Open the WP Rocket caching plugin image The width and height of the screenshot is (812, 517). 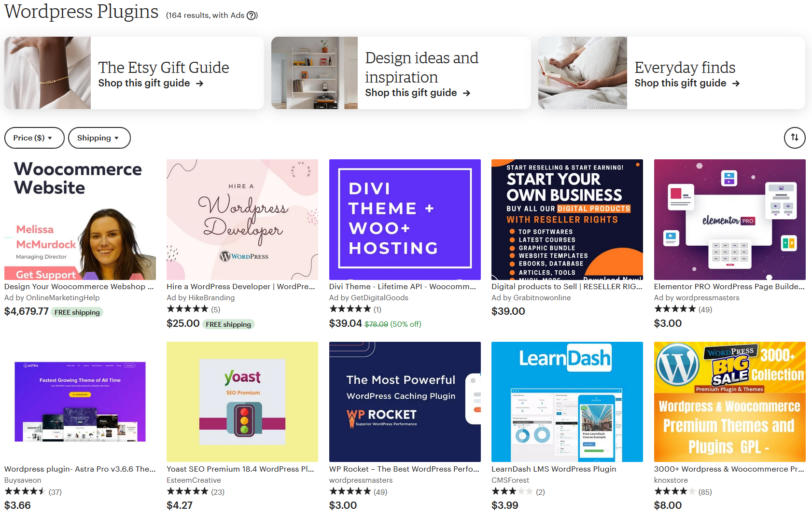(405, 402)
